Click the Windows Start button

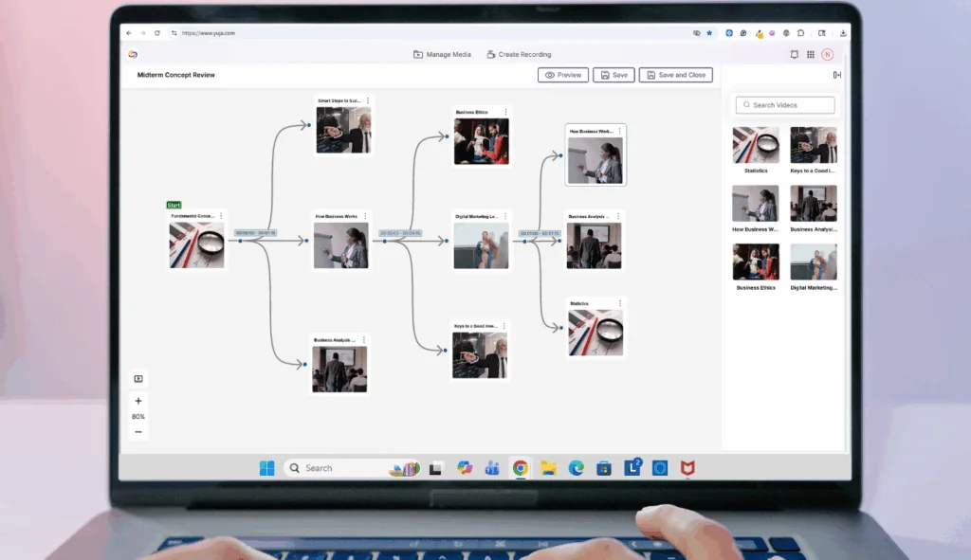click(267, 468)
